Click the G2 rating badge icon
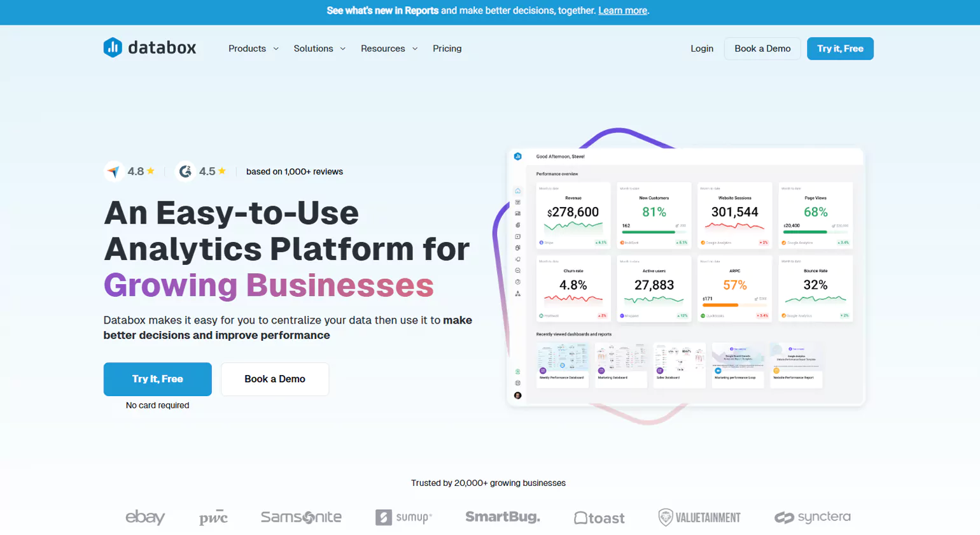The height and width of the screenshot is (535, 980). point(185,171)
